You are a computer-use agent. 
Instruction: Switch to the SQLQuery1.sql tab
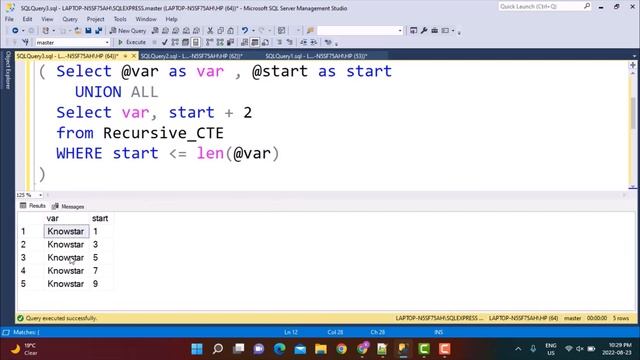[316, 56]
